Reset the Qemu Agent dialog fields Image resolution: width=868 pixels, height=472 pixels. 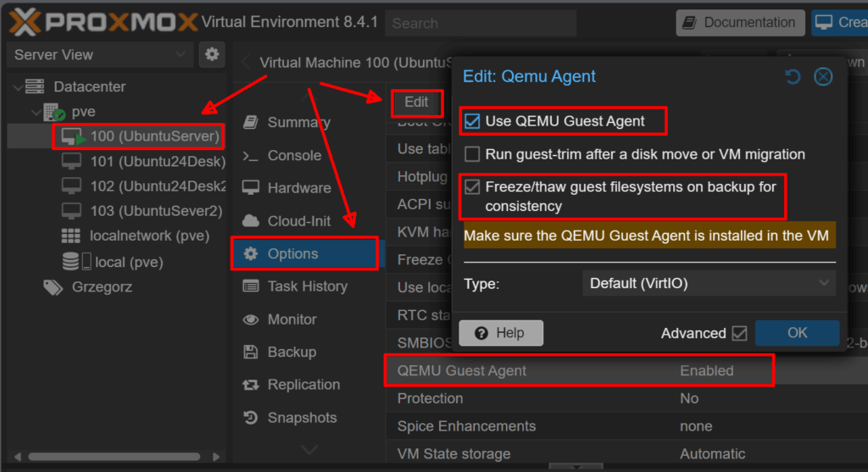pyautogui.click(x=793, y=76)
